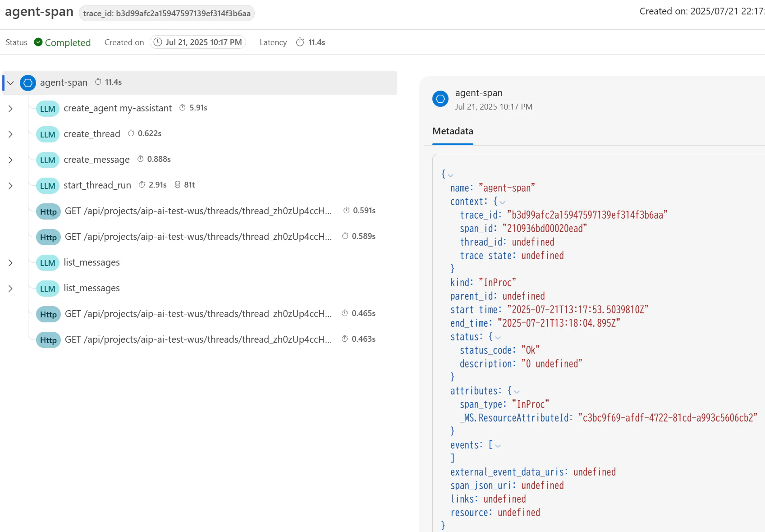Click the green Completed status check icon
The width and height of the screenshot is (765, 532).
(x=38, y=42)
